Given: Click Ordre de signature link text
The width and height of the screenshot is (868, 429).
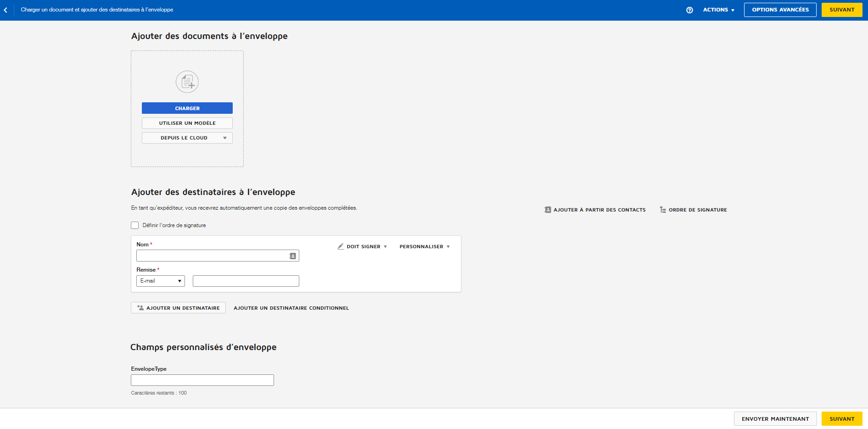Looking at the screenshot, I should click(x=698, y=210).
